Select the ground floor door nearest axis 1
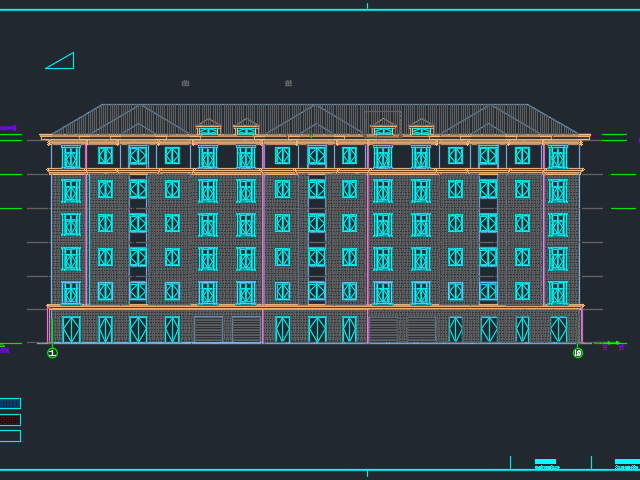The image size is (640, 480). pyautogui.click(x=71, y=329)
